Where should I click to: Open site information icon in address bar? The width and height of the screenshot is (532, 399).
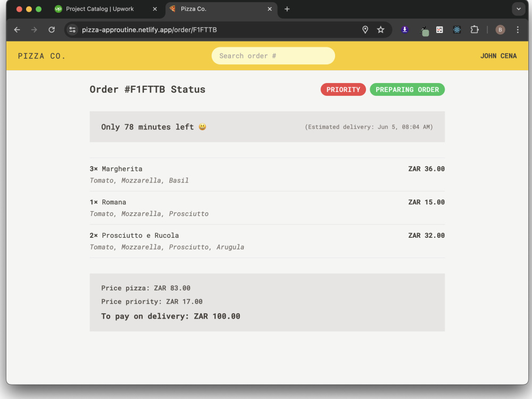(72, 30)
